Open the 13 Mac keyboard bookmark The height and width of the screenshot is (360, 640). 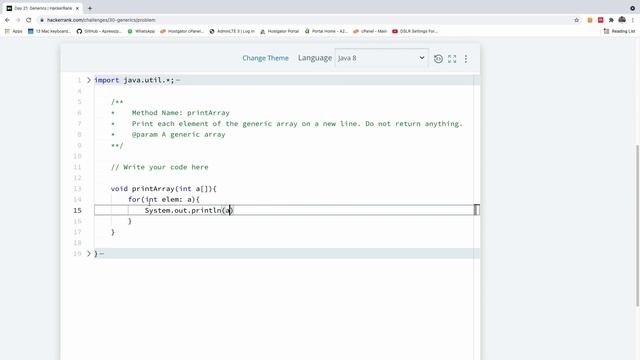coord(49,31)
